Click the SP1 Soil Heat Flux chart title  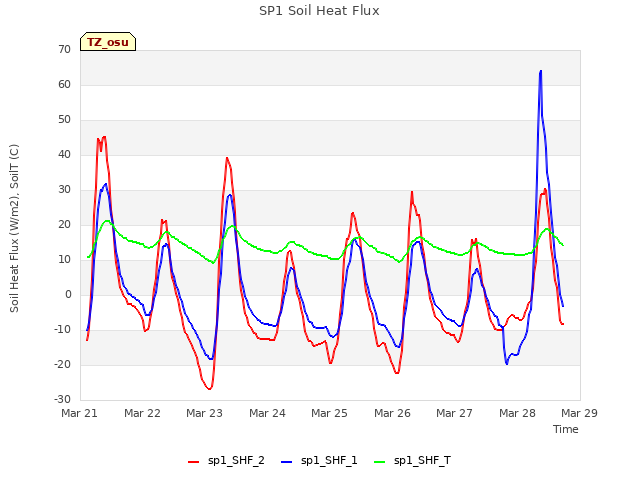(x=319, y=11)
